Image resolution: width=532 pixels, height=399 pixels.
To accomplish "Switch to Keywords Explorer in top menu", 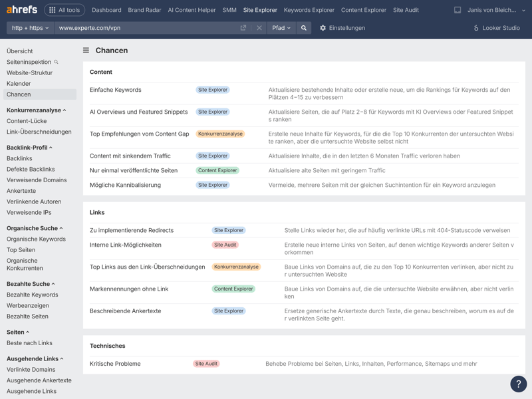I will click(309, 10).
